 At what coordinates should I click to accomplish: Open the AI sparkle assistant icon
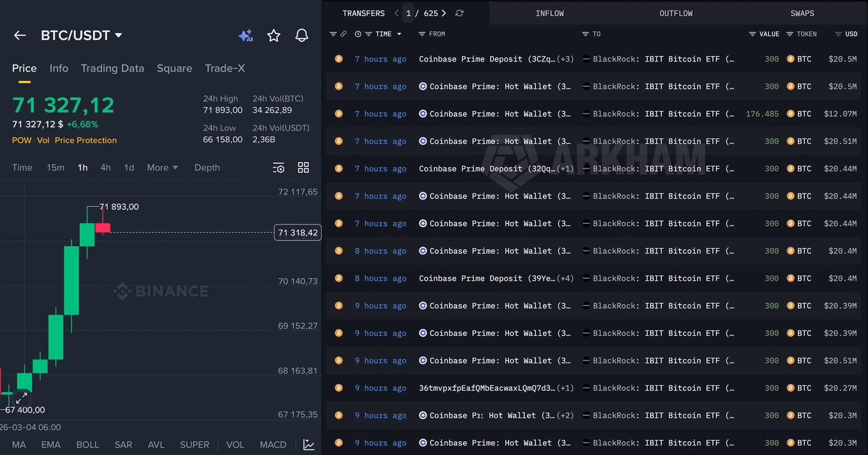[x=245, y=36]
